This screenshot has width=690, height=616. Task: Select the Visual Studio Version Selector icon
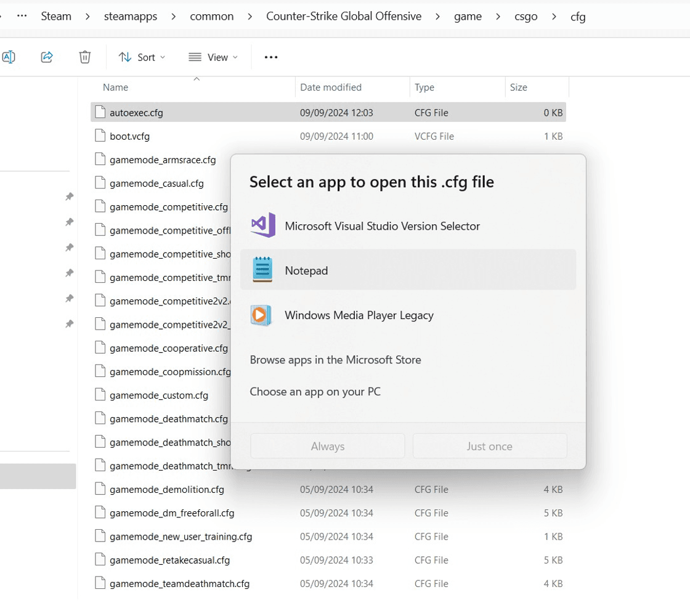(262, 226)
